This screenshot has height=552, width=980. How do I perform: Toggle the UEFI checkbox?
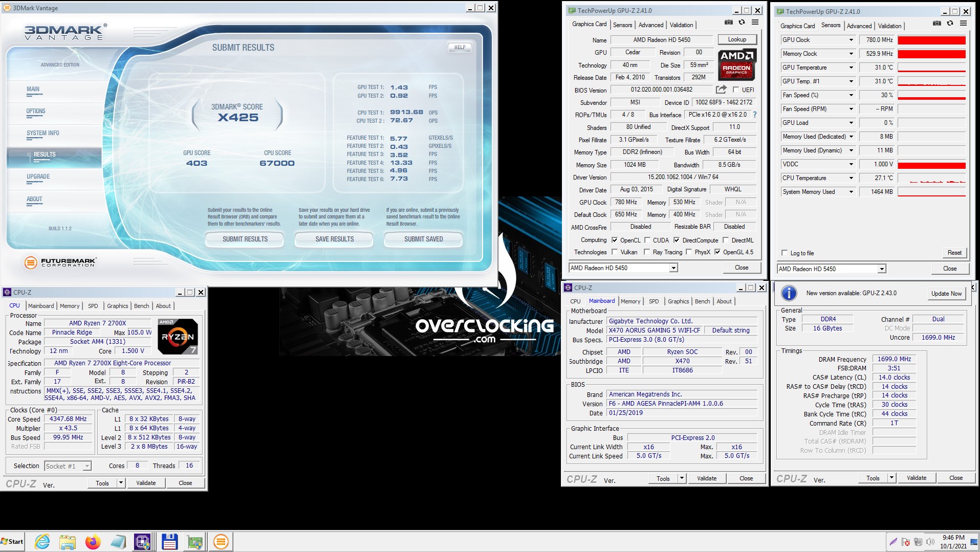click(x=736, y=90)
